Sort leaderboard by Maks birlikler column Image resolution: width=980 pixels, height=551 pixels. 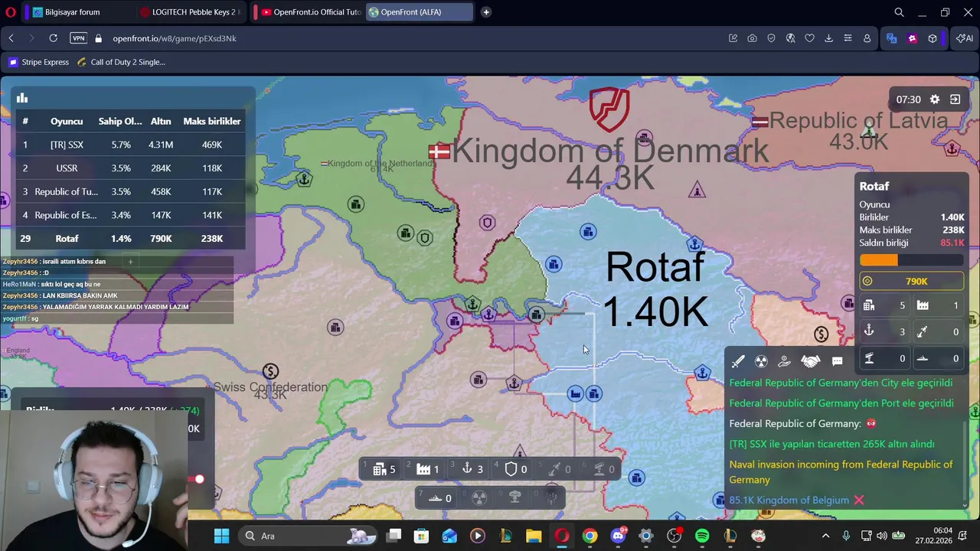coord(212,121)
